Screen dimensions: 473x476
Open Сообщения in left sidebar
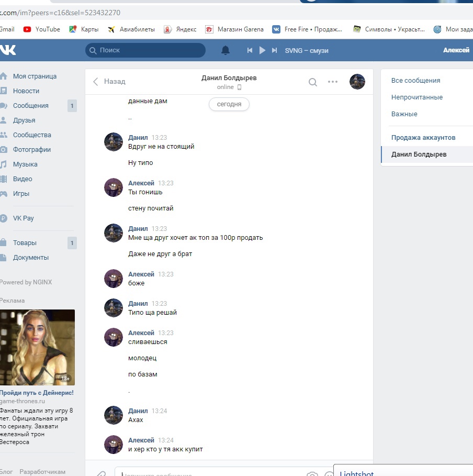[x=30, y=106]
